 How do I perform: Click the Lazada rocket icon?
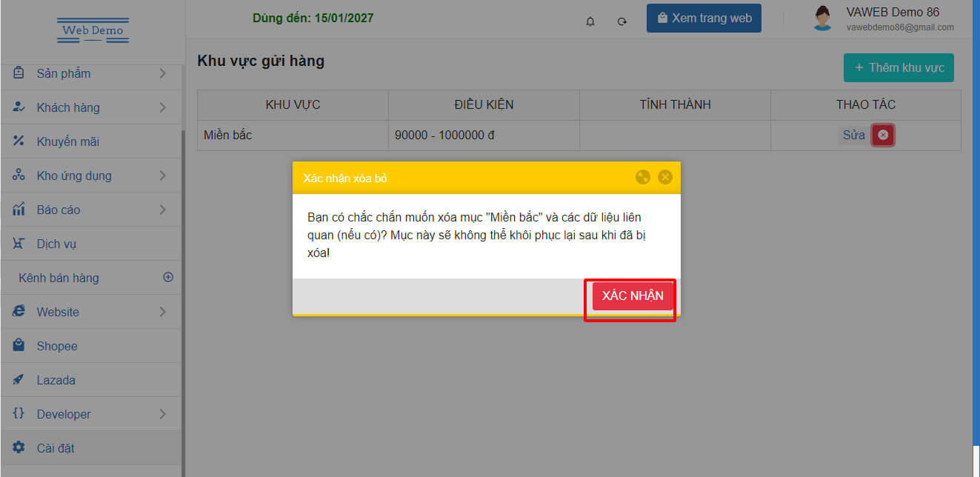[19, 379]
